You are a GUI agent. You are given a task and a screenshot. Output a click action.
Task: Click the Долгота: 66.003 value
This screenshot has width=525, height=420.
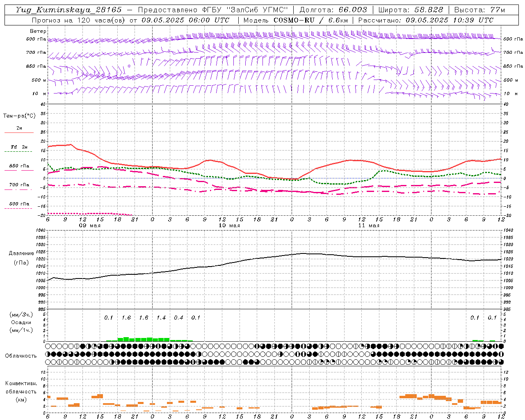(x=333, y=10)
